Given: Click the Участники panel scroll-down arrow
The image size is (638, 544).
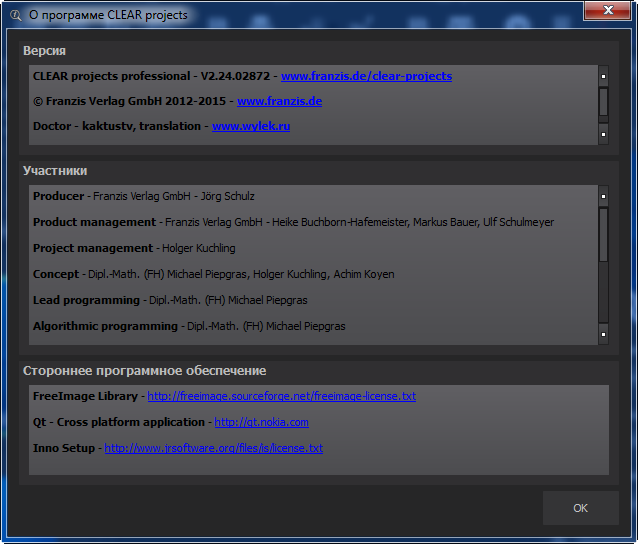Looking at the screenshot, I should click(x=603, y=334).
